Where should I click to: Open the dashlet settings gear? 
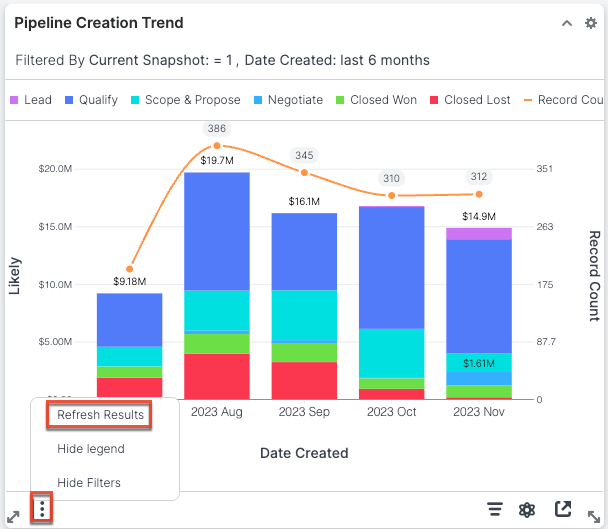590,23
